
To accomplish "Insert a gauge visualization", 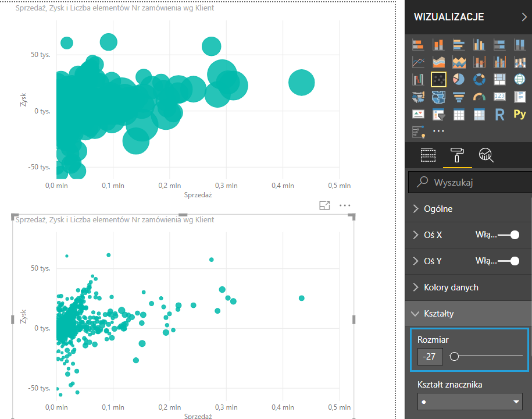I will click(479, 97).
